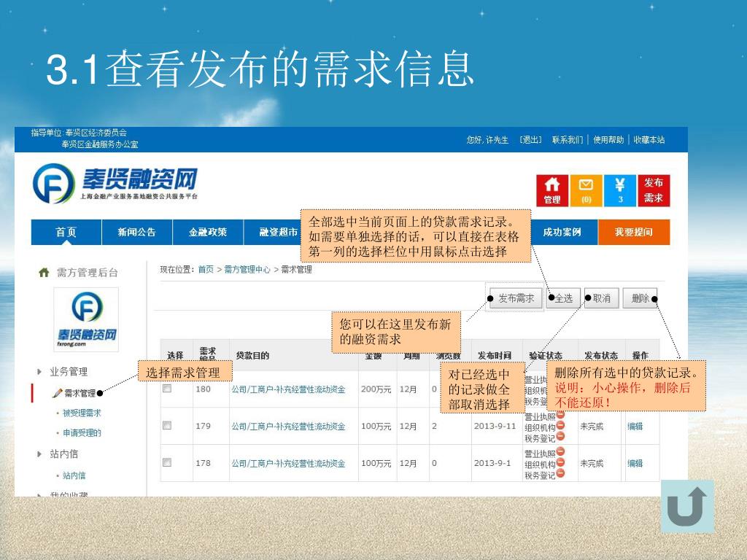
Task: Click the 贷款目的 column header
Action: (x=252, y=355)
